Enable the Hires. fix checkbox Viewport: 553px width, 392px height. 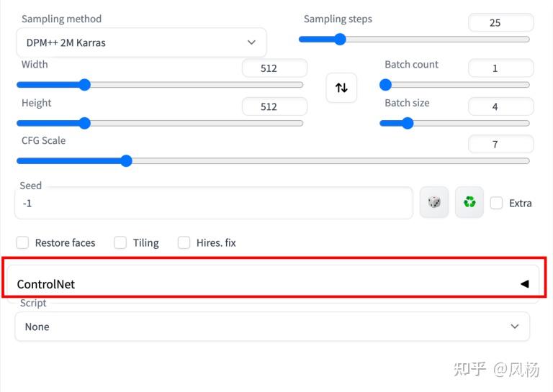pyautogui.click(x=184, y=242)
